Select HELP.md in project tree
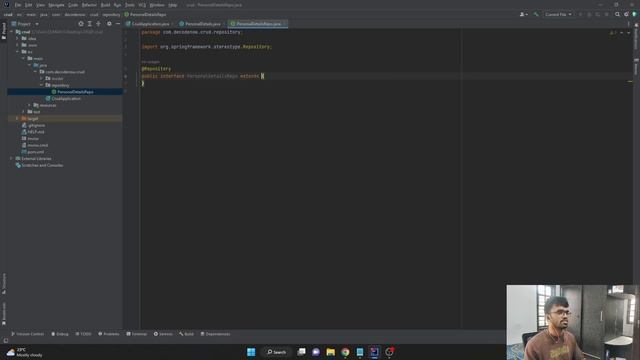Screen dimensions: 640x360 (33, 132)
